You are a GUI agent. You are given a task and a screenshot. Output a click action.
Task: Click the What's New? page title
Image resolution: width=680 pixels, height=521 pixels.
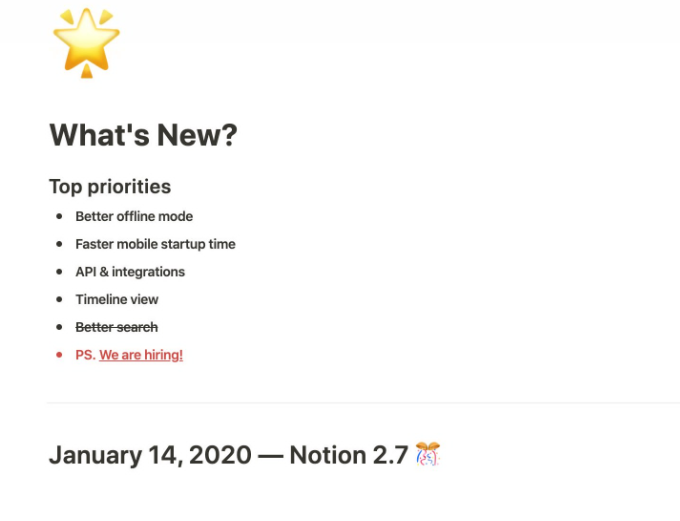(x=143, y=135)
